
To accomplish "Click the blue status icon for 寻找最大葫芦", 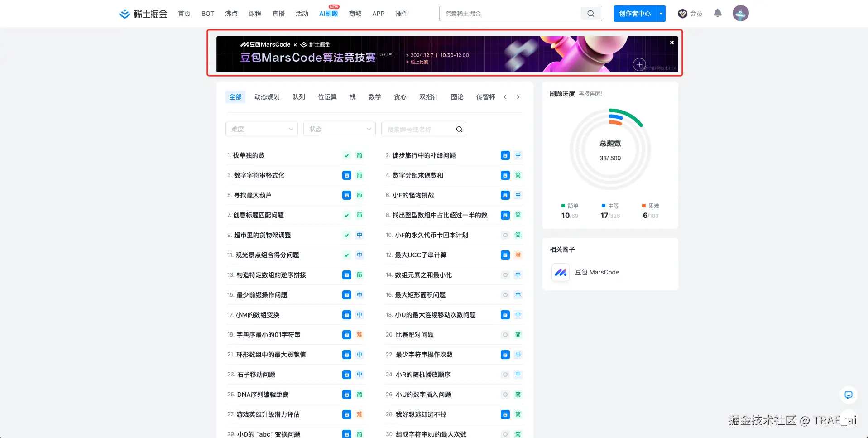I will 347,195.
